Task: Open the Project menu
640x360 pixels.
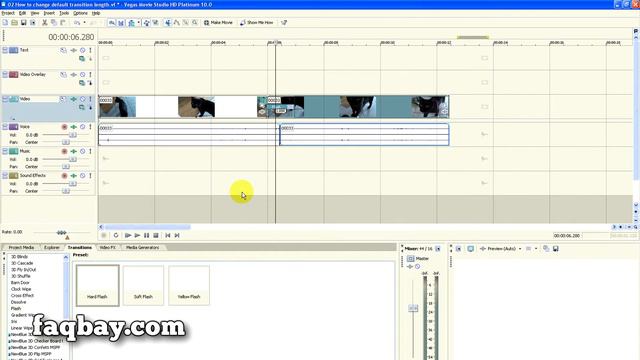Action: (x=8, y=13)
